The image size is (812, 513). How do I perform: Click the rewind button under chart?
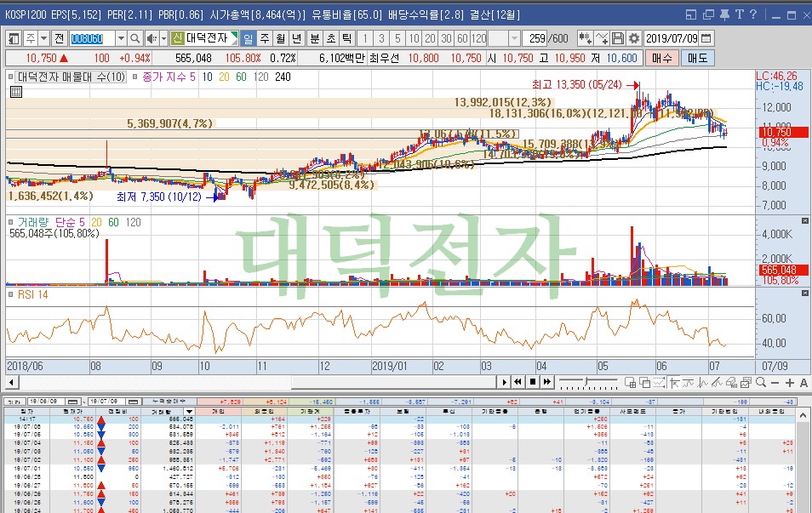pos(518,382)
